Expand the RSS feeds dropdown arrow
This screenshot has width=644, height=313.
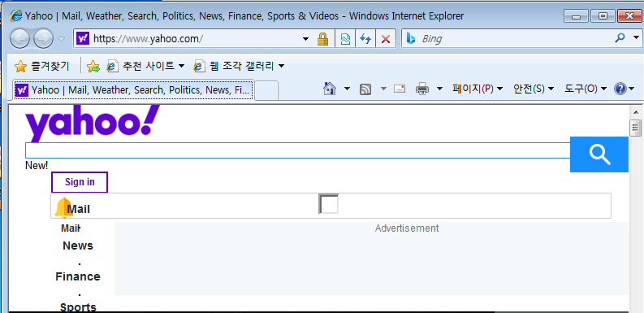383,89
